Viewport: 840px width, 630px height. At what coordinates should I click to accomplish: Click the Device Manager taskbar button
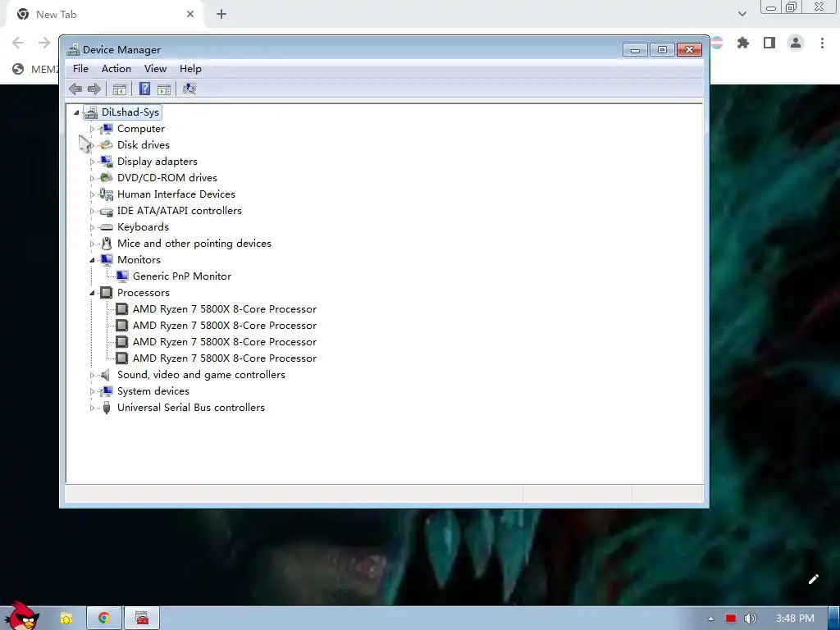click(142, 619)
